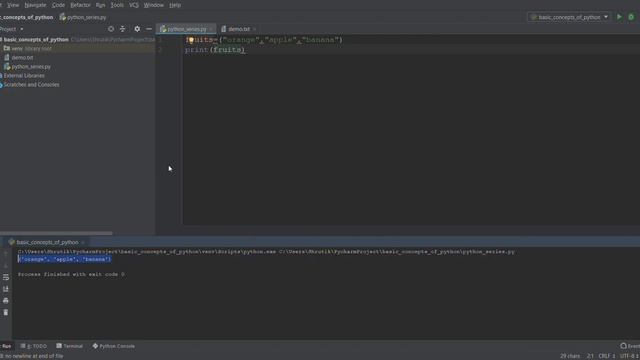The height and width of the screenshot is (360, 640).
Task: Toggle soft-wrap icon in Run toolbar
Action: coord(6,278)
